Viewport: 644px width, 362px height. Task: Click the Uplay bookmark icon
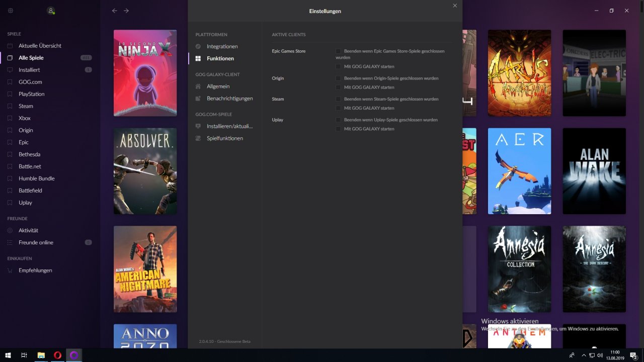(x=10, y=203)
